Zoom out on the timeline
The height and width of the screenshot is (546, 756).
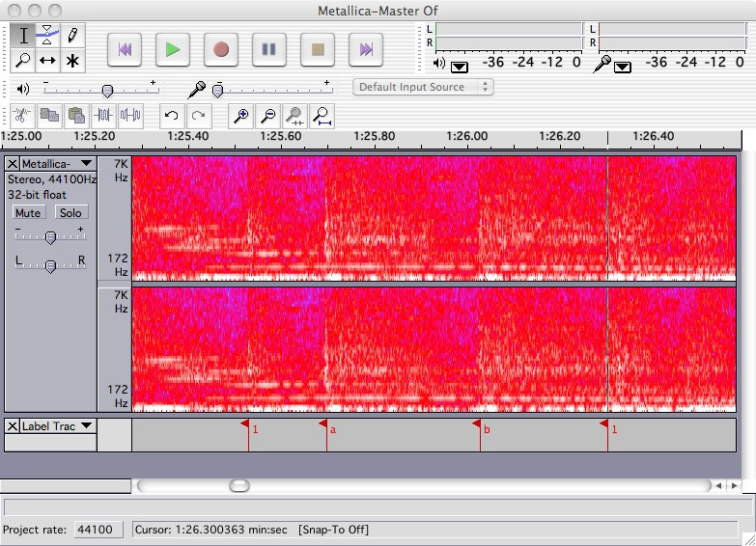coord(267,116)
